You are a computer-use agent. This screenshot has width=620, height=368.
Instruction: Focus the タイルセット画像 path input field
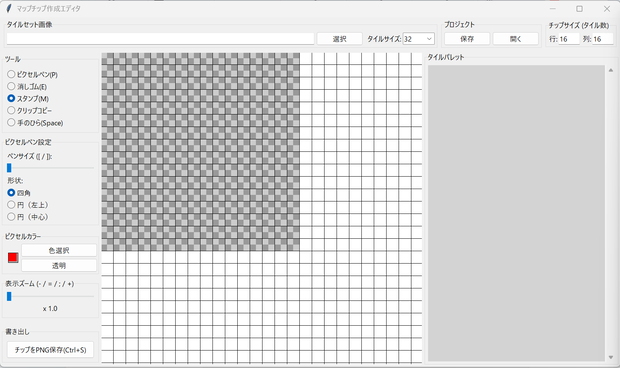click(160, 39)
